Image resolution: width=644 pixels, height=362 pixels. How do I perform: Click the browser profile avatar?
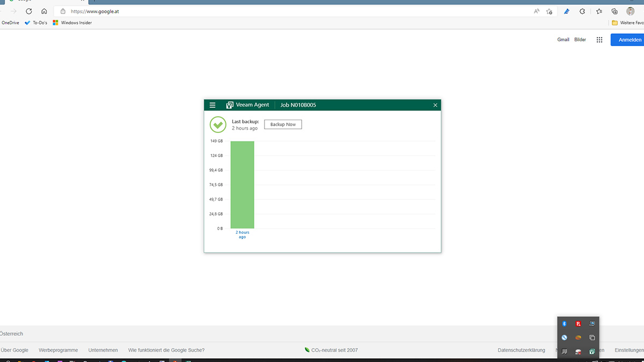[631, 11]
